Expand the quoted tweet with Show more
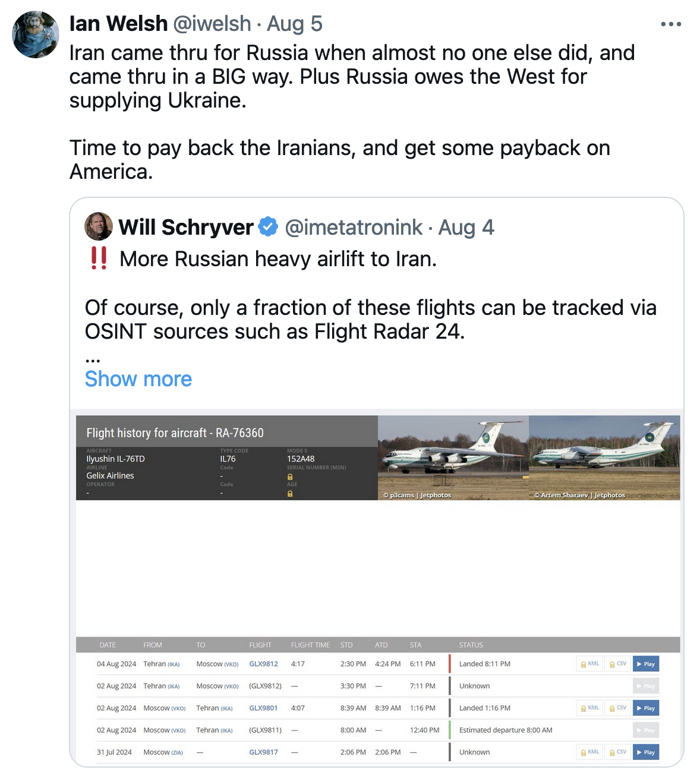Screen dimensions: 700x776 [138, 379]
